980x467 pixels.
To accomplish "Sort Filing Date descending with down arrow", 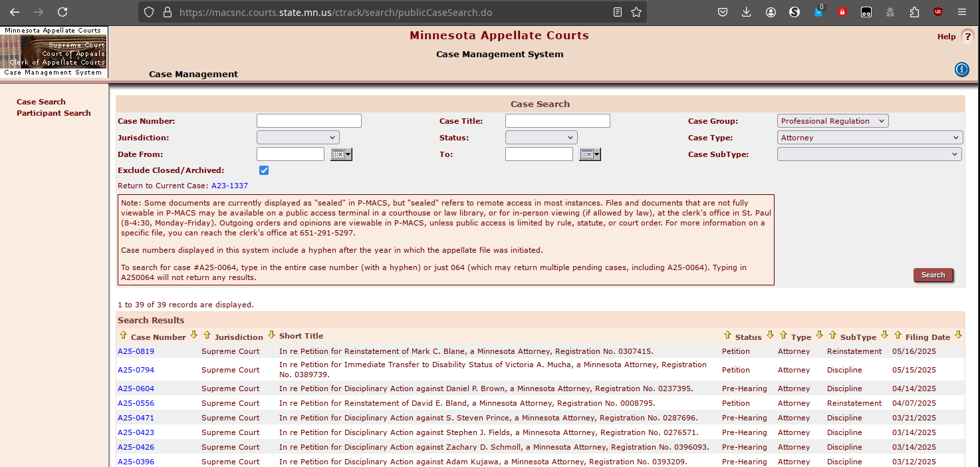I will [958, 335].
